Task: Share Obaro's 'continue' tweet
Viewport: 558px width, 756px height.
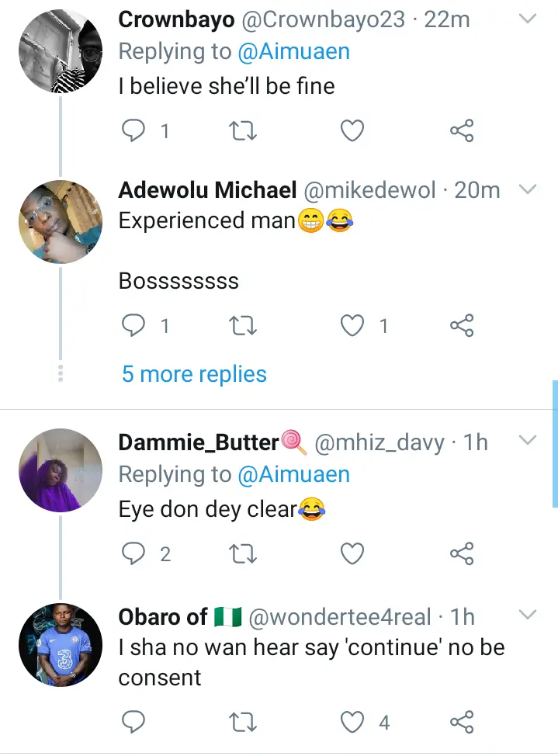Action: pyautogui.click(x=462, y=722)
